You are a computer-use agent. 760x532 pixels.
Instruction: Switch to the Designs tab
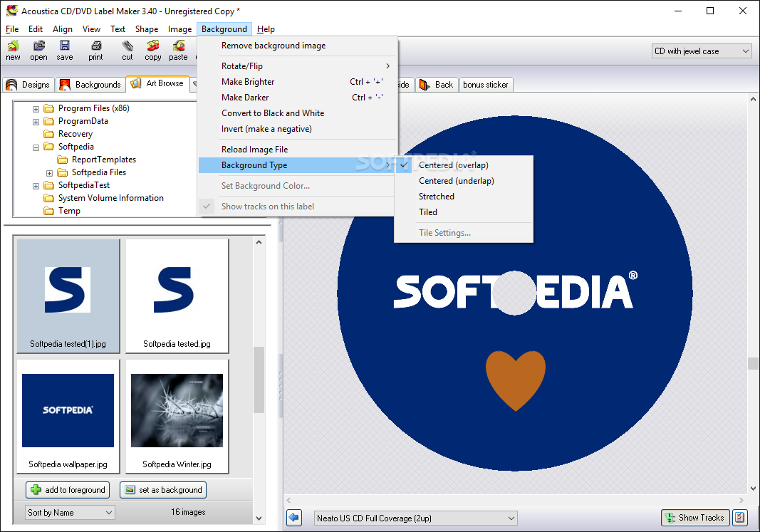pos(28,84)
